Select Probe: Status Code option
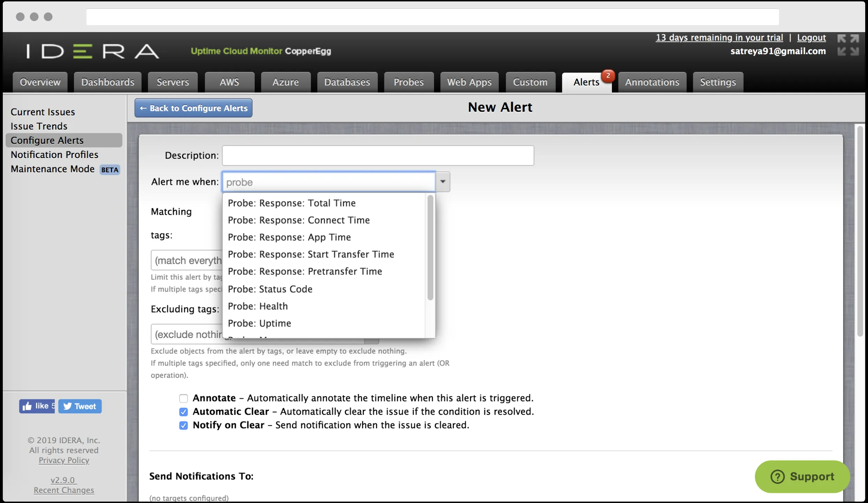This screenshot has width=868, height=503. click(x=270, y=289)
